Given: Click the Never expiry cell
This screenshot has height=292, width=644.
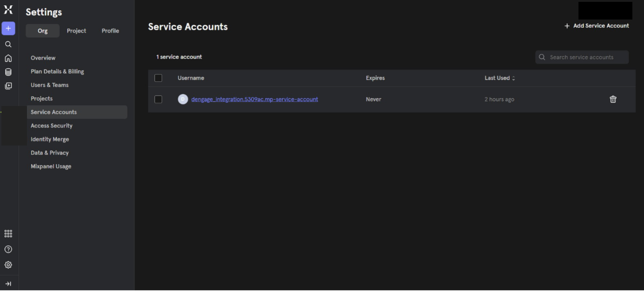Looking at the screenshot, I should 374,99.
